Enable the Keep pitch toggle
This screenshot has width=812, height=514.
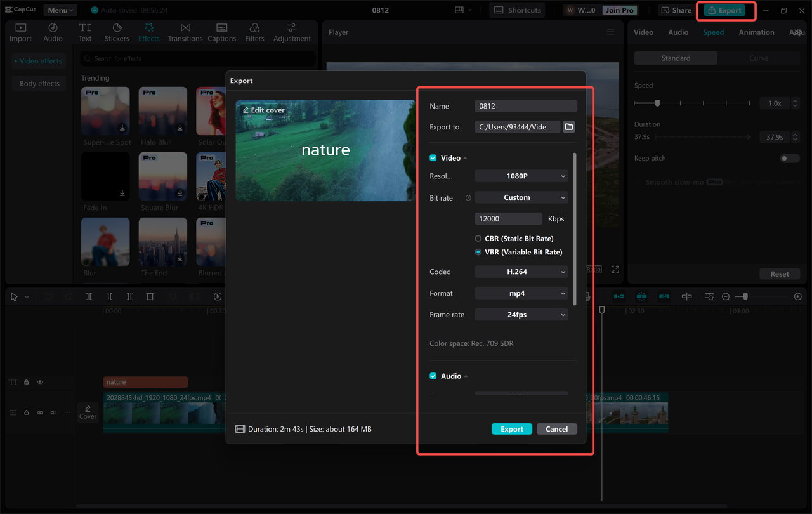[x=789, y=158]
